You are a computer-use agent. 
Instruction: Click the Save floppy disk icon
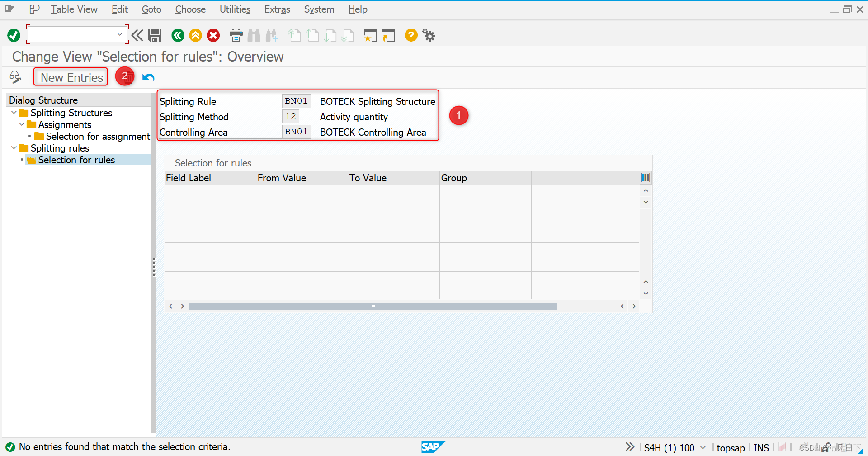coord(155,35)
